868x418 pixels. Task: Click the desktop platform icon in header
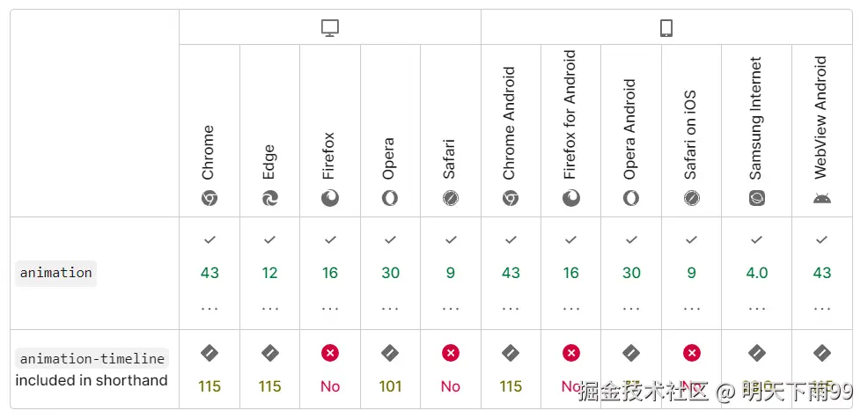click(x=330, y=28)
